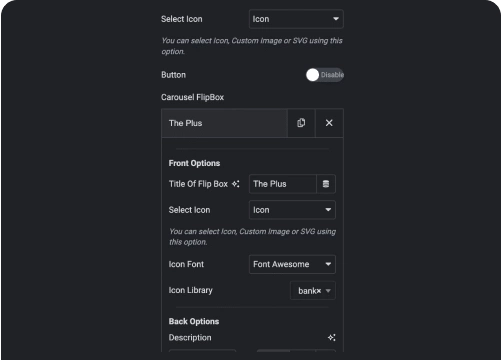Click the Icon Font label
501x360 pixels.
pyautogui.click(x=186, y=264)
